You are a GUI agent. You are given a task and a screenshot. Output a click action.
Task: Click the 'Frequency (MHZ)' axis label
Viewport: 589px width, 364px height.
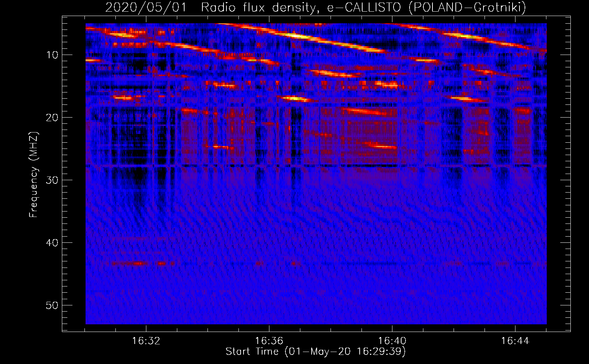(x=33, y=174)
